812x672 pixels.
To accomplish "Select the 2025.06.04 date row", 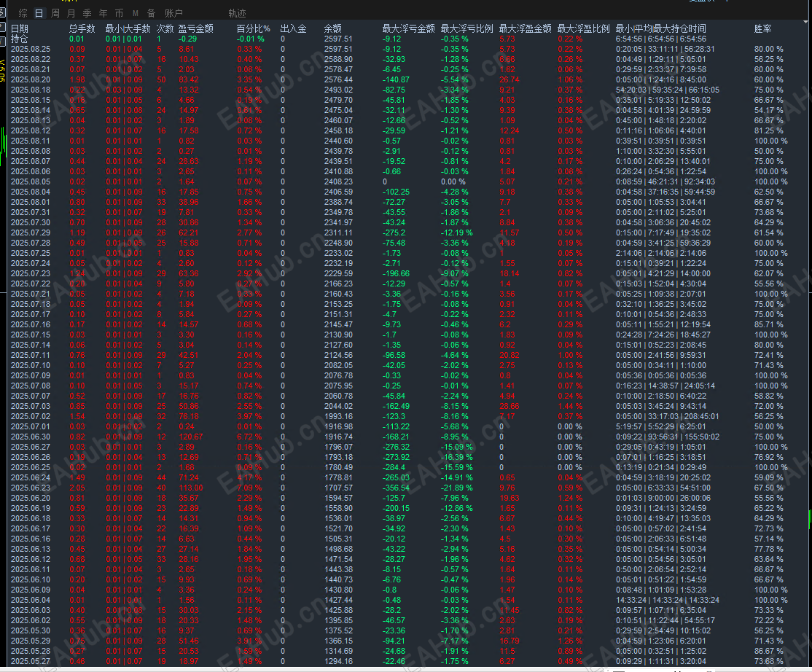I will tap(31, 600).
